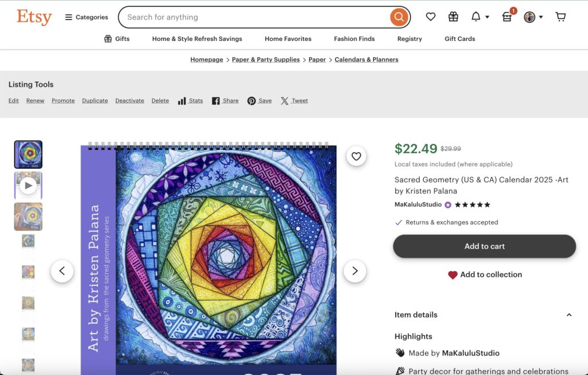588x375 pixels.
Task: Favorite this calendar with heart on image
Action: 357,156
